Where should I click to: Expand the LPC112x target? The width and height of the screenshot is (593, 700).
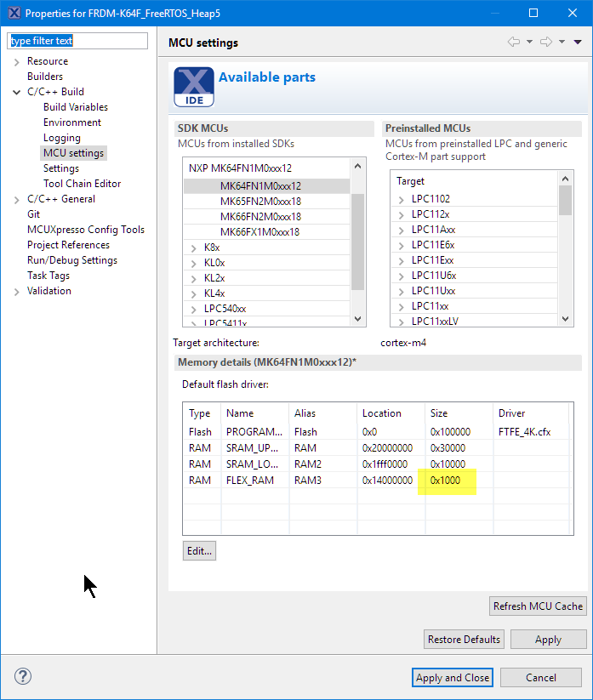click(401, 214)
